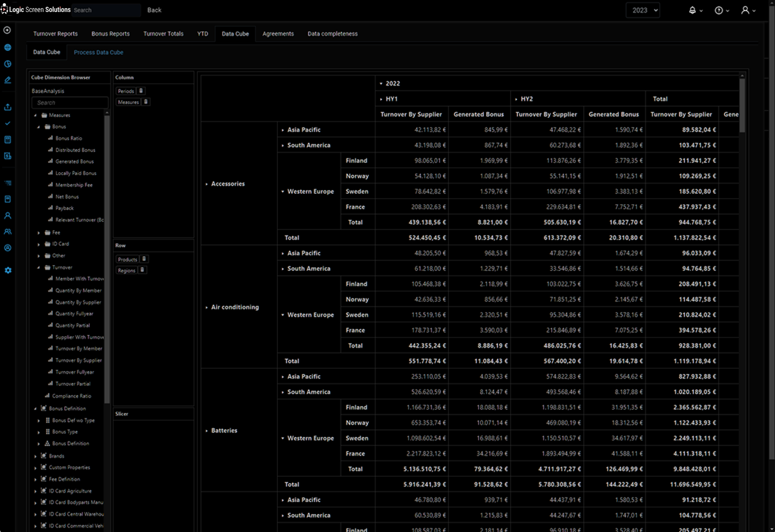Image resolution: width=775 pixels, height=532 pixels.
Task: Select the user group sidebar icon
Action: [7, 232]
